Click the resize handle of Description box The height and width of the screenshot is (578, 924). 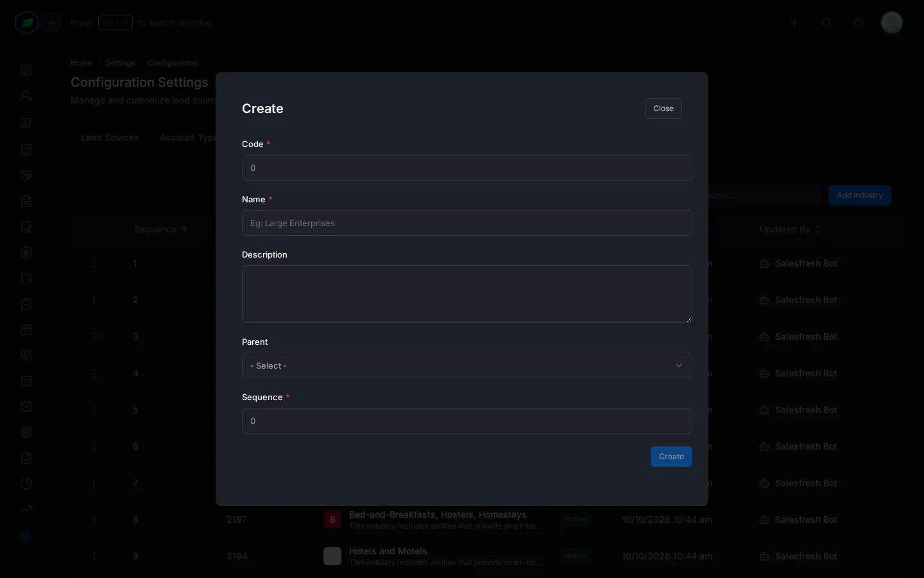(689, 319)
